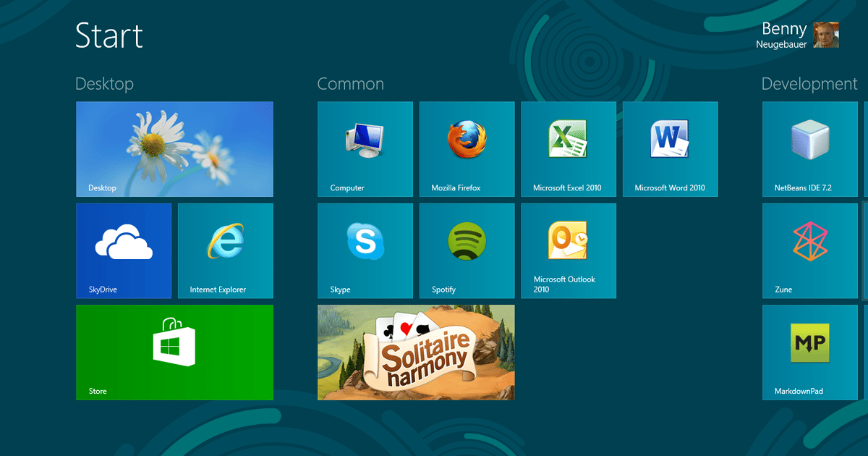
Task: Select the Development group heading
Action: tap(809, 85)
